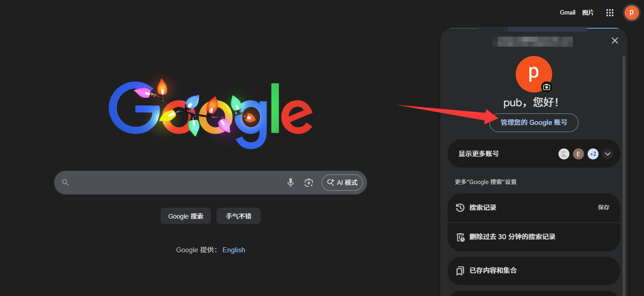The height and width of the screenshot is (296, 644).
Task: Open the Google apps grid icon
Action: [610, 13]
